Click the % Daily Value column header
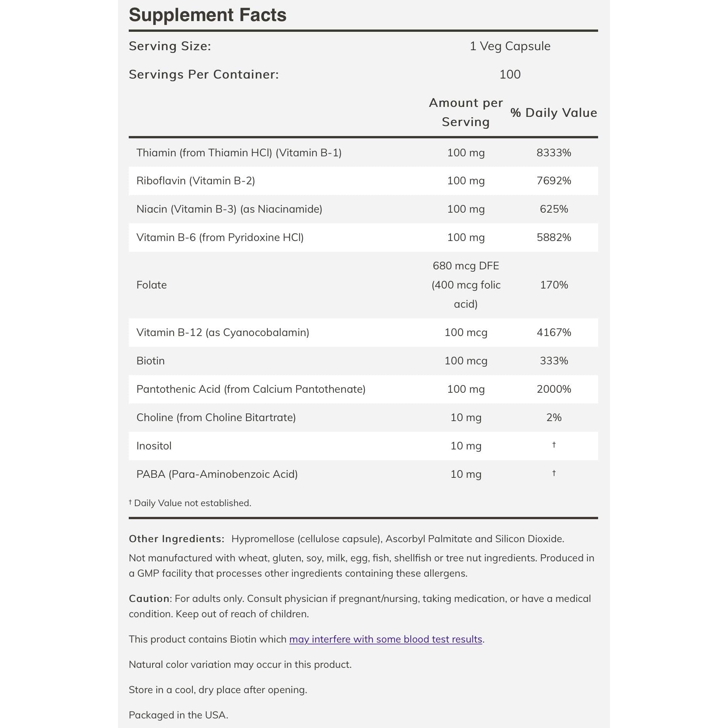 click(553, 113)
